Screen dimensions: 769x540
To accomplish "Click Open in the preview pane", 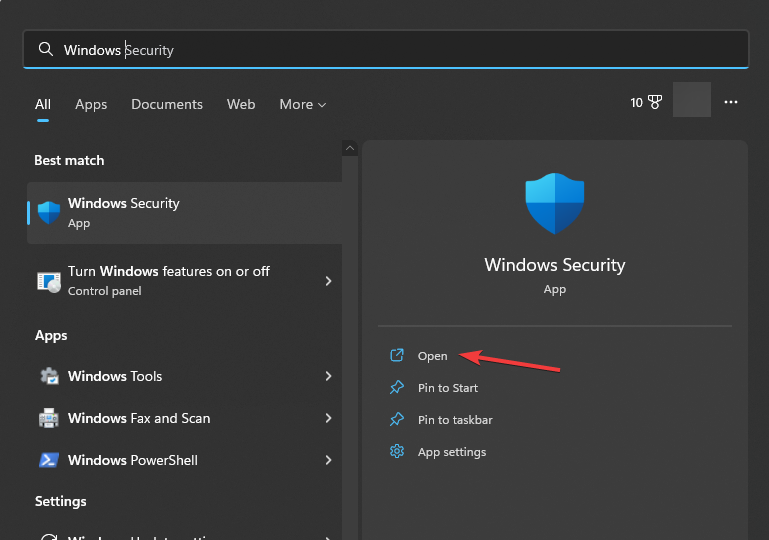I will click(432, 356).
